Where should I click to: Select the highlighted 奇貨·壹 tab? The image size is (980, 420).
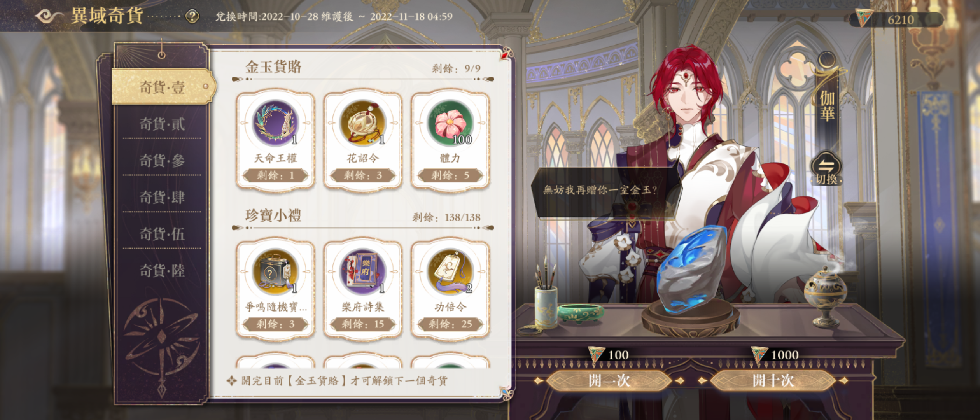[x=163, y=87]
